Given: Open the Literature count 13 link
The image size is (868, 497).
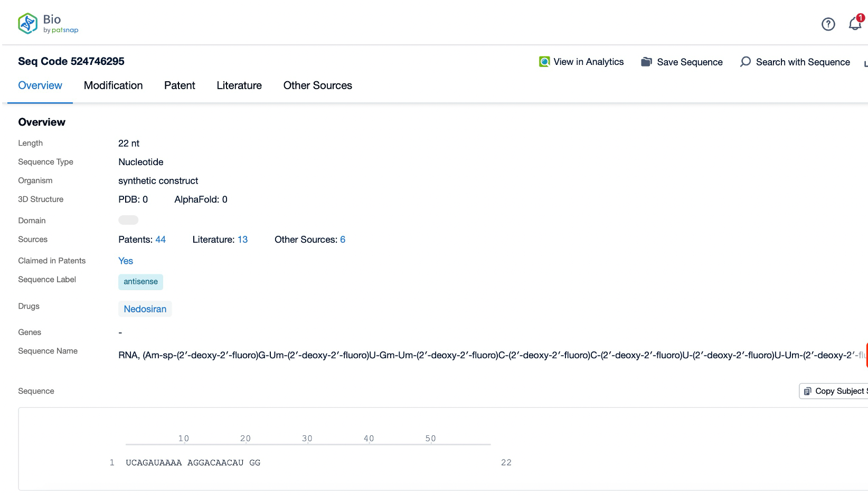Looking at the screenshot, I should click(x=242, y=240).
